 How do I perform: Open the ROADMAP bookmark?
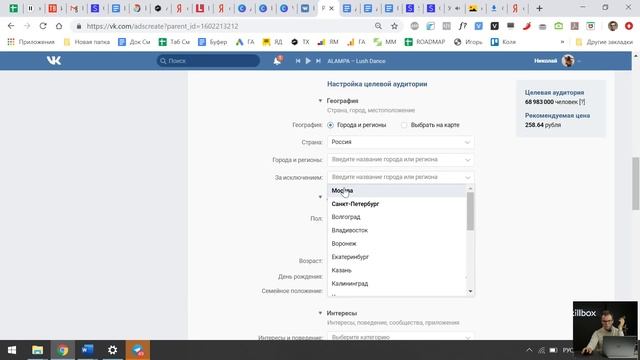[425, 42]
